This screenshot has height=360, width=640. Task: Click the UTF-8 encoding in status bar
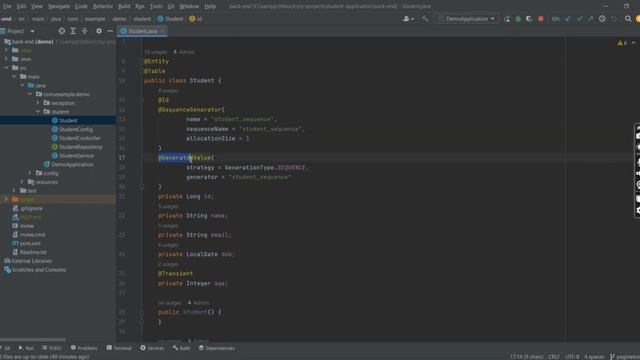572,356
